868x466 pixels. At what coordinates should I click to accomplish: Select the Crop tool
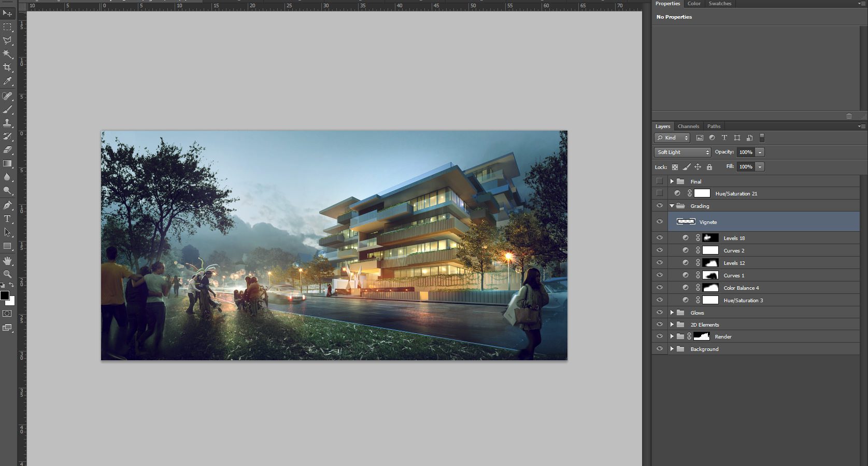tap(7, 67)
